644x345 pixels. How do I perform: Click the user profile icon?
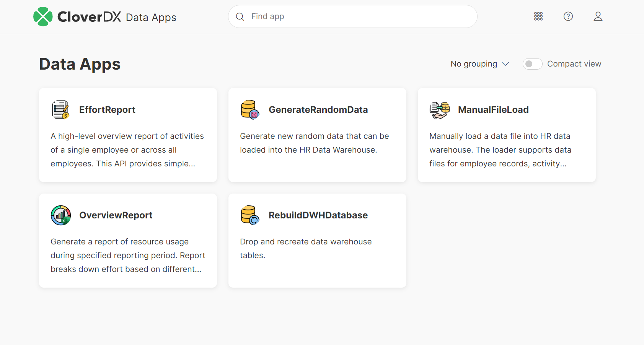click(598, 16)
